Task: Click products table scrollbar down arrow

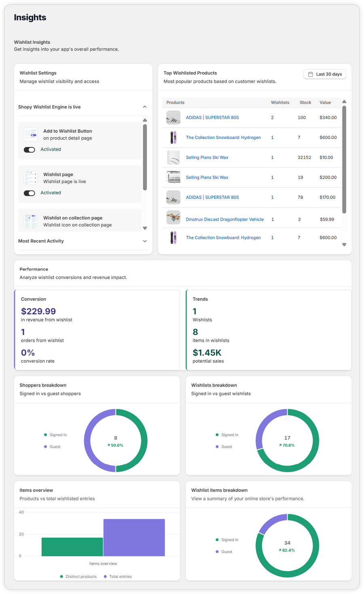Action: coord(344,245)
